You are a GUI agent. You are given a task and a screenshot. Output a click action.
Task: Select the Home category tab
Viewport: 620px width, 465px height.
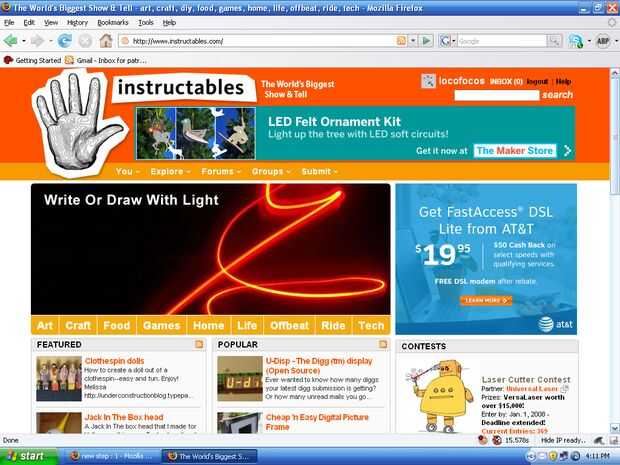point(209,325)
